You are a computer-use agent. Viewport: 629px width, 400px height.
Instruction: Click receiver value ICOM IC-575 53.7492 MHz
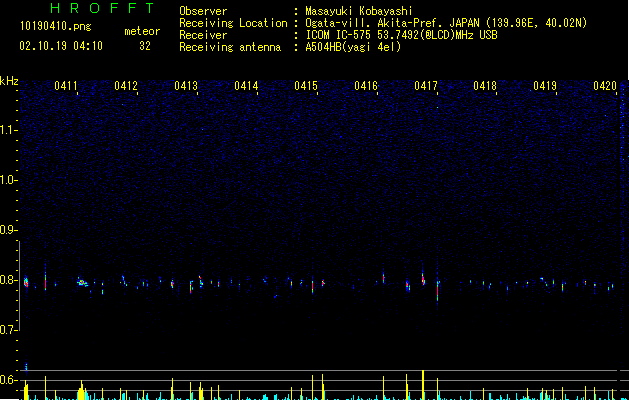pyautogui.click(x=401, y=35)
